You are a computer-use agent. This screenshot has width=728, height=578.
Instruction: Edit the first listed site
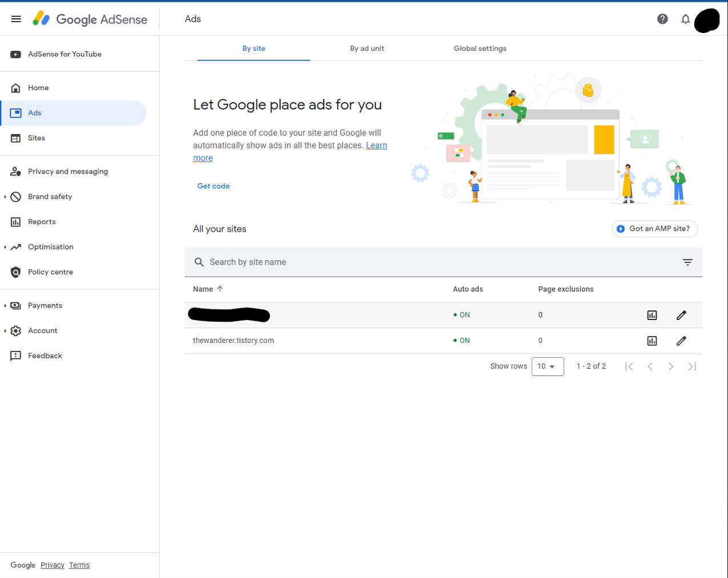(681, 315)
